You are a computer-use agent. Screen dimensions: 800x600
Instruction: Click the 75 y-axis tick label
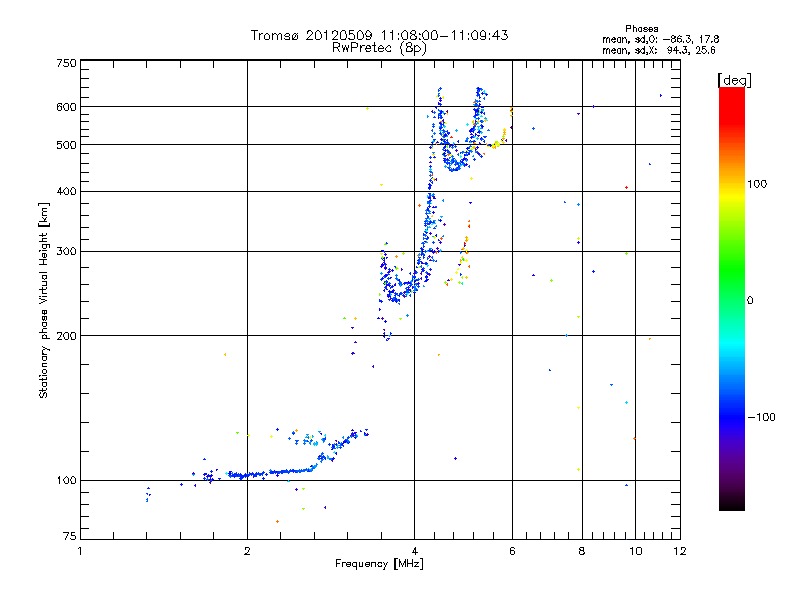70,536
